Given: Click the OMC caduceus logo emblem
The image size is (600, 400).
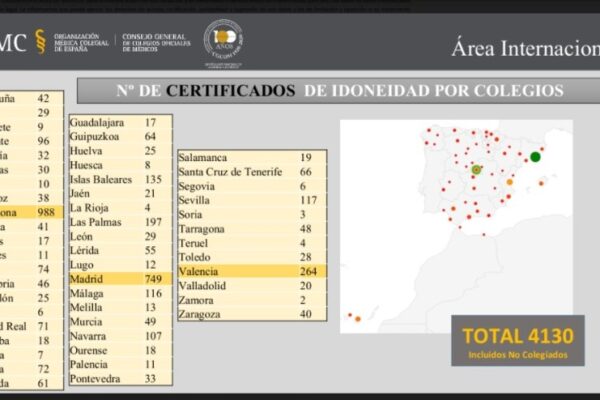Looking at the screenshot, I should coord(40,42).
